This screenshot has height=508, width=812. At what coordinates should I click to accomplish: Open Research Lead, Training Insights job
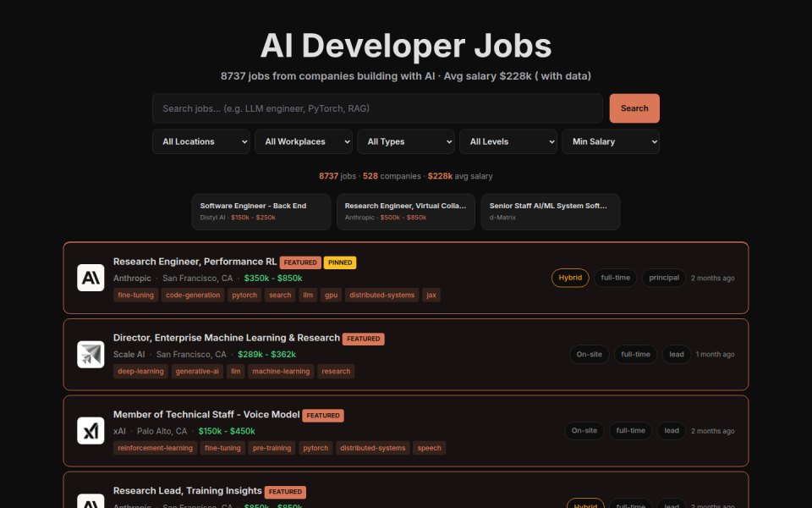(188, 491)
